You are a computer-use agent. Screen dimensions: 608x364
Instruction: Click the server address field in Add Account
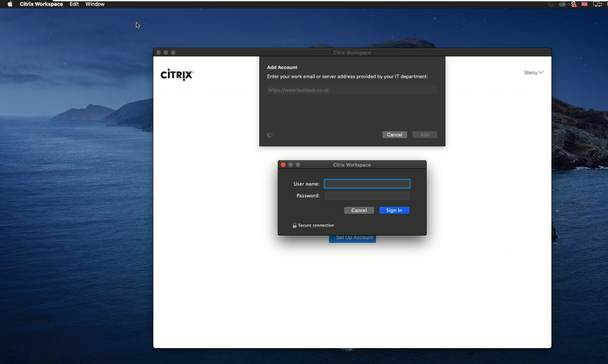coord(352,90)
